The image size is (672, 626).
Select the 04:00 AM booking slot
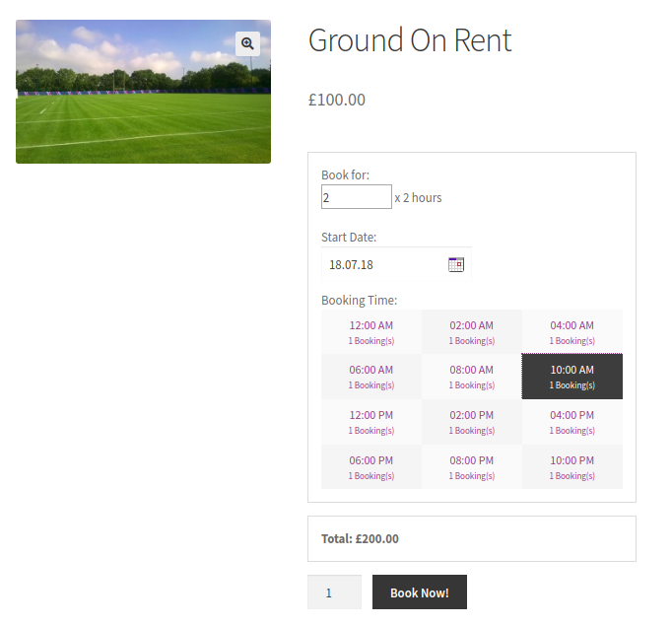tap(572, 332)
